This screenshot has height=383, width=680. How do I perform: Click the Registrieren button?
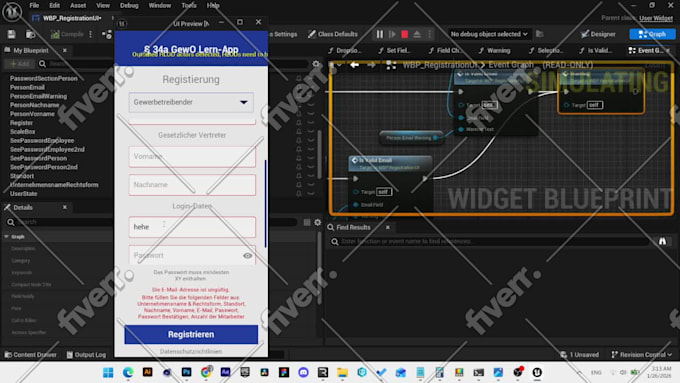(191, 334)
